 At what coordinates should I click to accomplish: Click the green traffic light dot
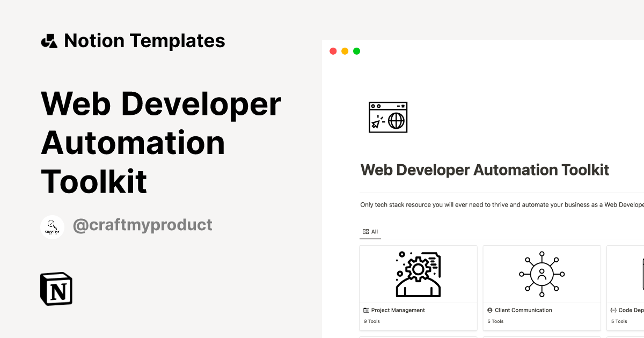coord(356,50)
